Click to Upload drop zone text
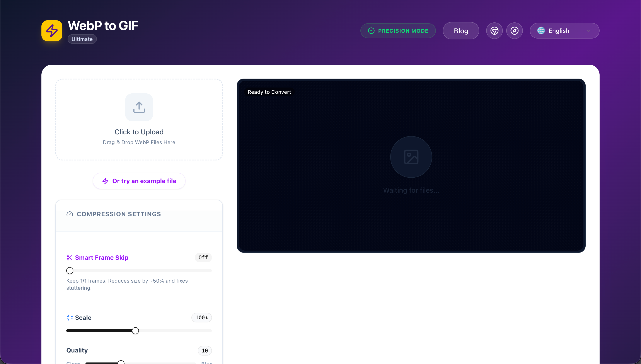 click(139, 132)
